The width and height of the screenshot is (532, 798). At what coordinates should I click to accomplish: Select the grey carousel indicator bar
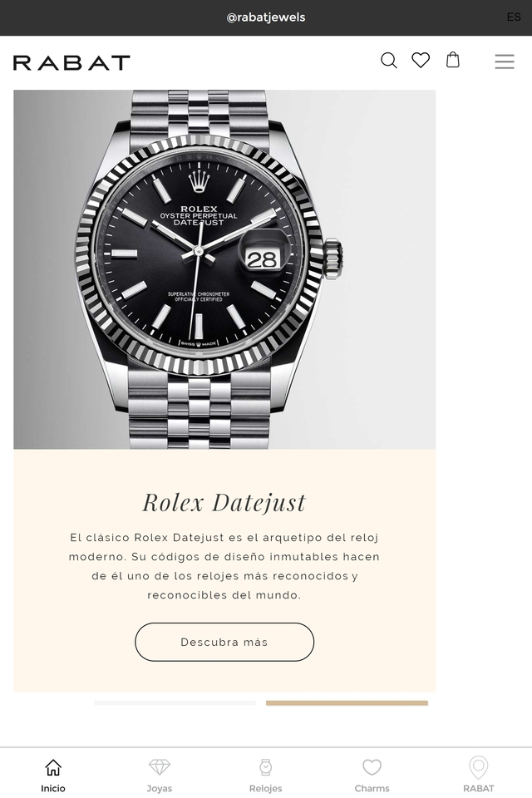(175, 703)
